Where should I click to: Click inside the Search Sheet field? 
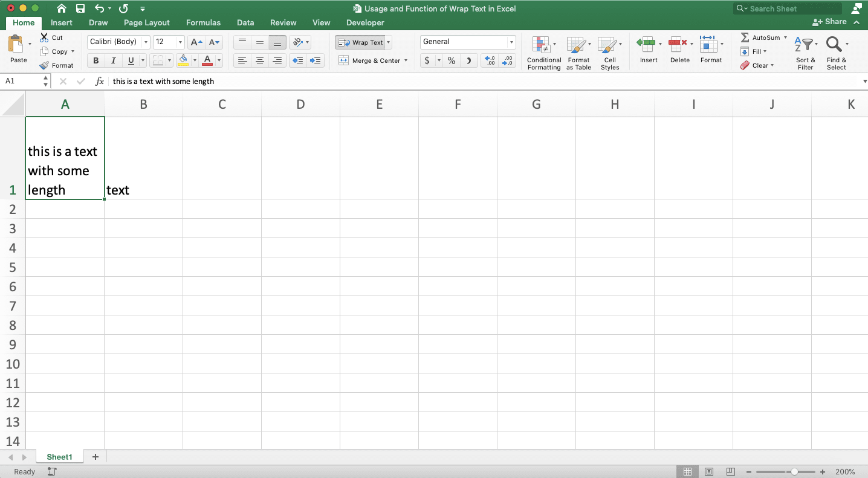(x=786, y=8)
